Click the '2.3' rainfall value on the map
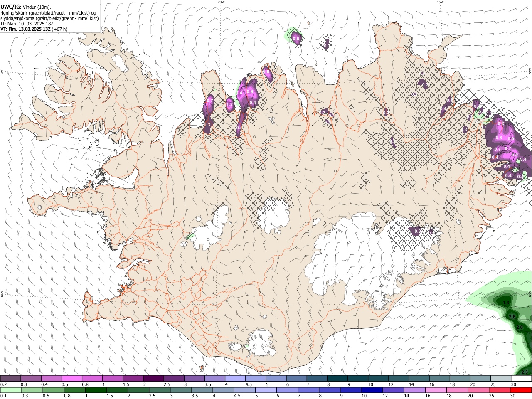This screenshot has width=532, height=399. (525, 372)
